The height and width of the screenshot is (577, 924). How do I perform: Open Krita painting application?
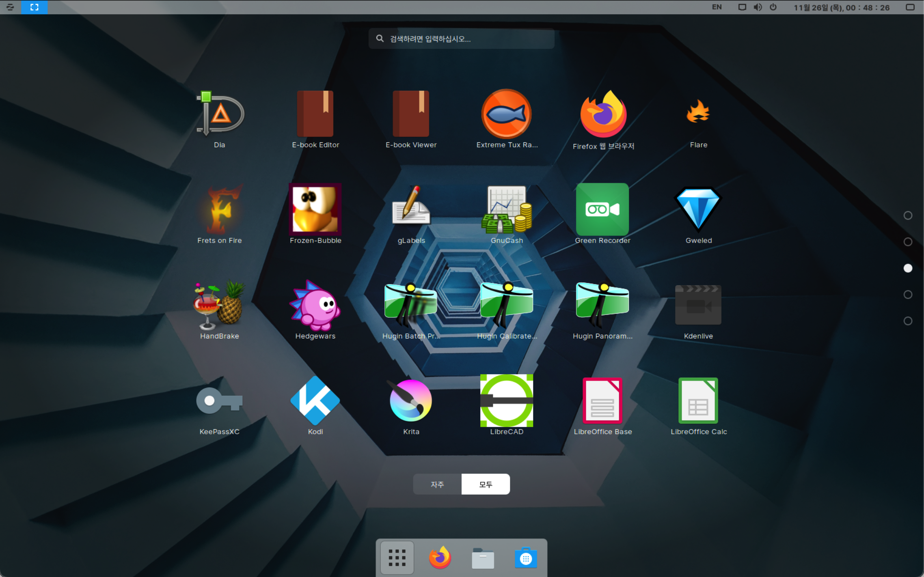click(411, 406)
